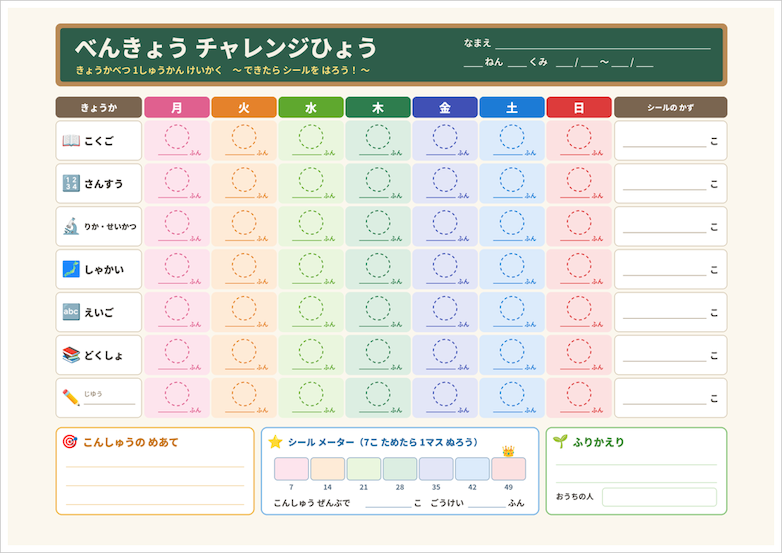Click the blue meter box labeled 42
Screen dimensions: 782x553
click(472, 469)
